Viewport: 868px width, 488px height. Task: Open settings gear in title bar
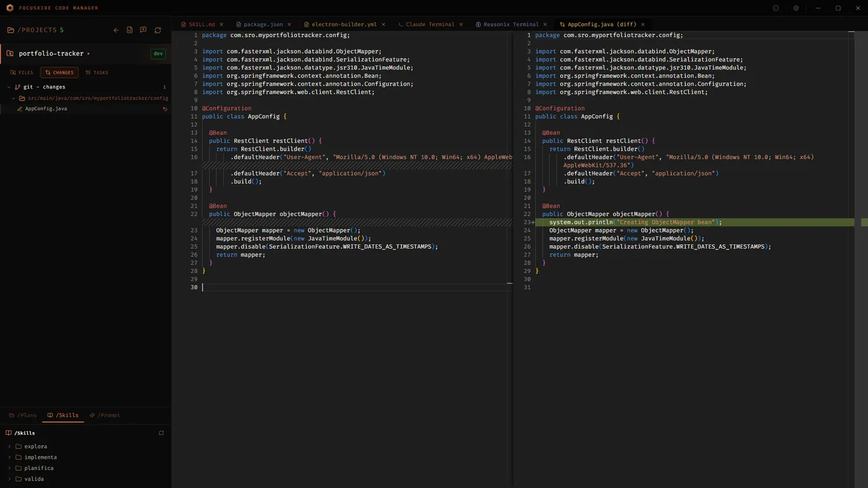[796, 8]
